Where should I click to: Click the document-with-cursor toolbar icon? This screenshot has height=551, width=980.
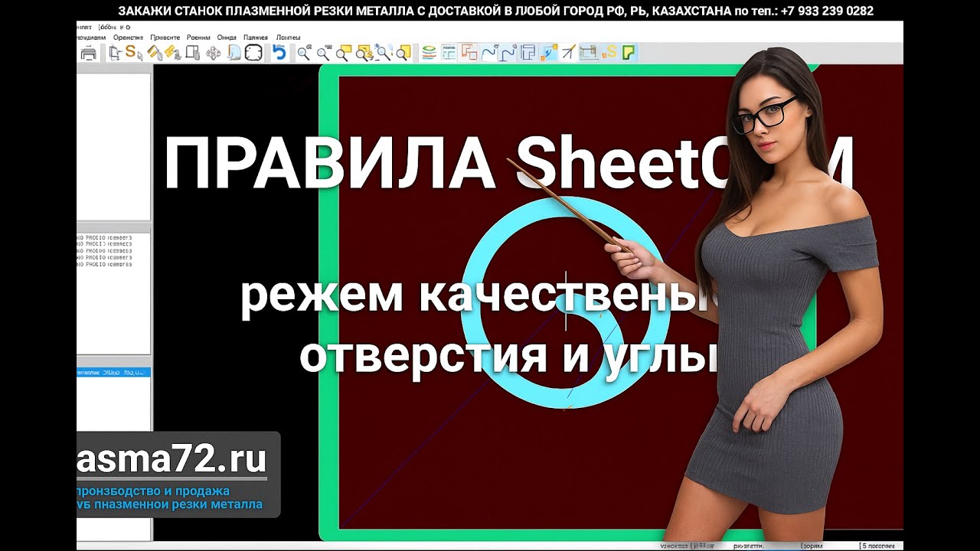point(116,53)
